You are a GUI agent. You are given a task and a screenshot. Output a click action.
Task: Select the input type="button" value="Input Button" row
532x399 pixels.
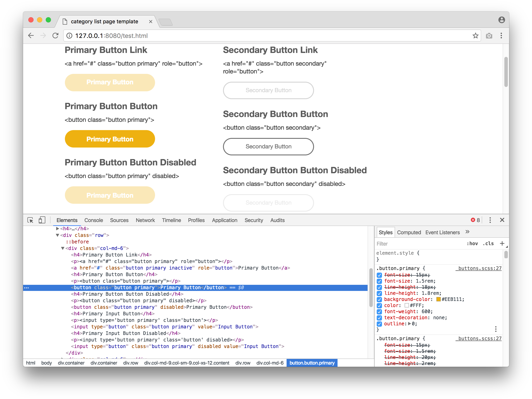(x=164, y=327)
